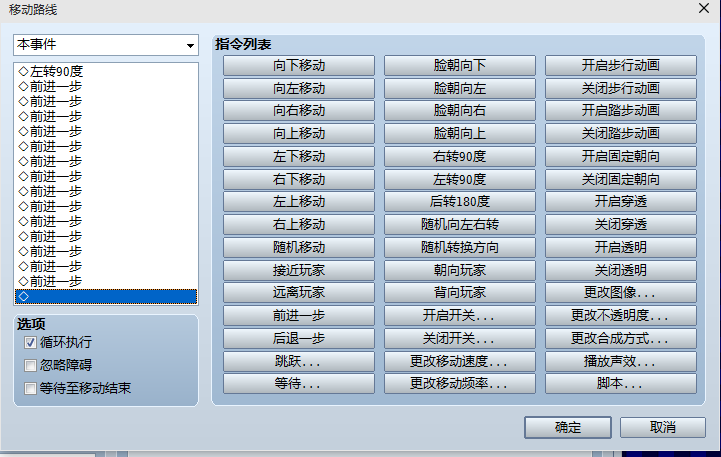Click the 向下移动 command button
Viewport: 721px width, 457px height.
point(299,65)
